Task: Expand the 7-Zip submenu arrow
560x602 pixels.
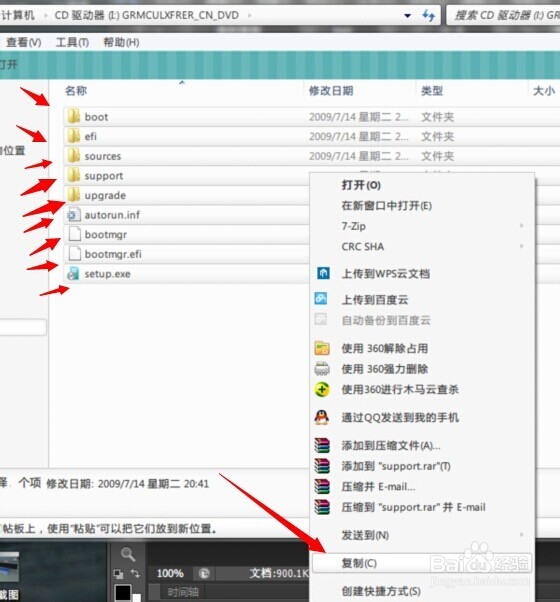Action: tap(522, 226)
